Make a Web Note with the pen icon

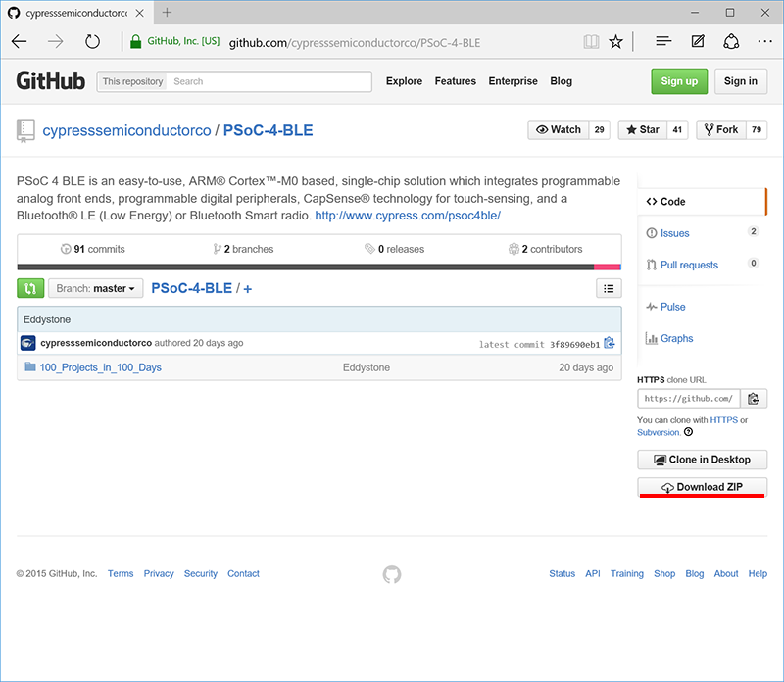click(x=698, y=41)
